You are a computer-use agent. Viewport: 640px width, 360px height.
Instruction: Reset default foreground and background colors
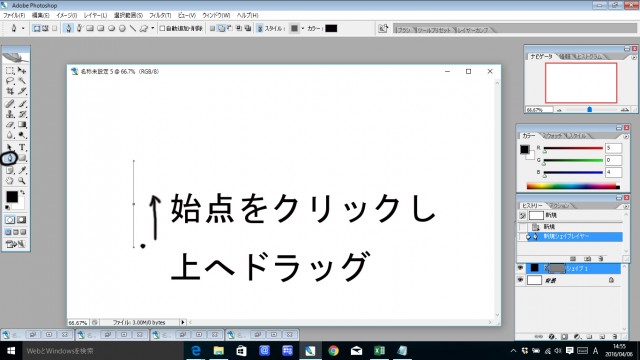point(7,207)
